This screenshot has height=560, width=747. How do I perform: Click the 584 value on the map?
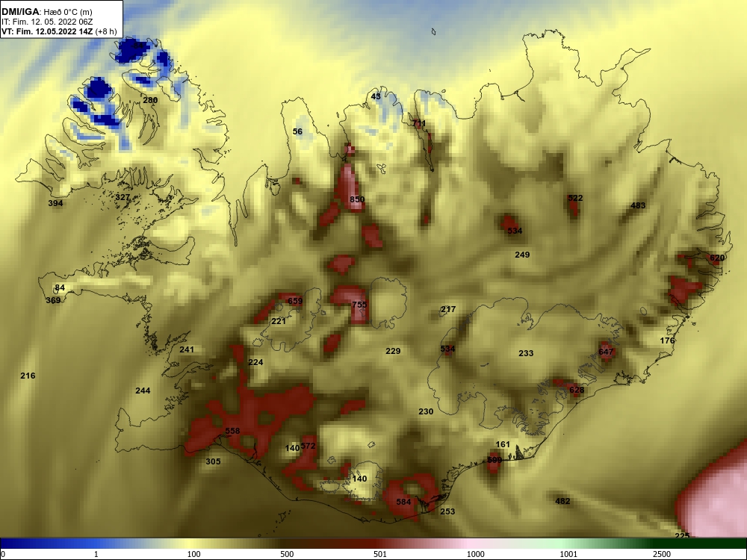tap(403, 502)
